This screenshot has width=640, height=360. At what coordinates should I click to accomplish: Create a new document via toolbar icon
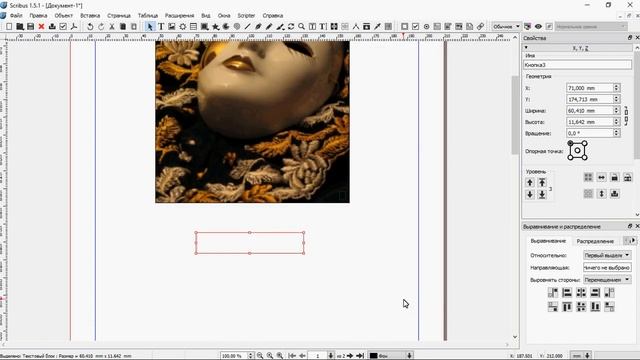9,27
